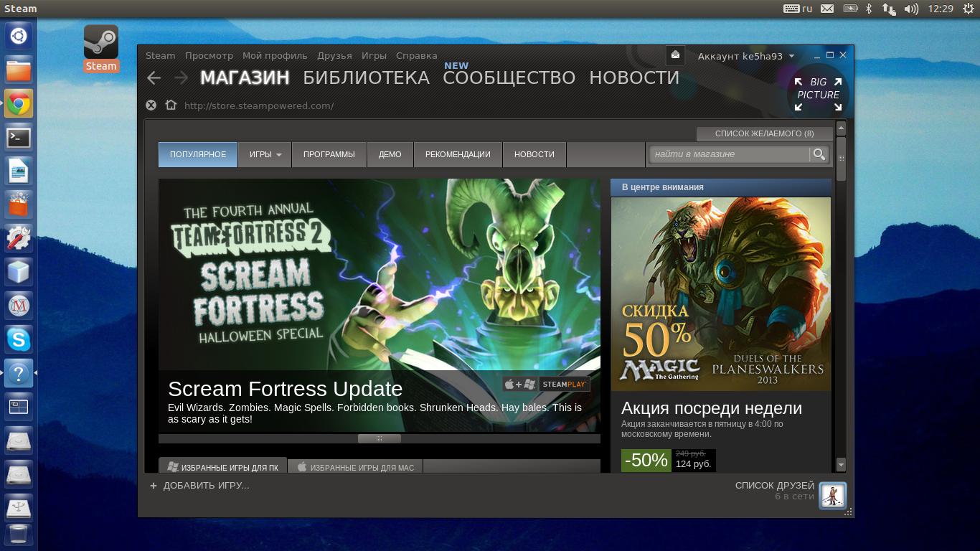Viewport: 980px width, 551px height.
Task: Open СПИСОК ЖЕЛАЕМОГО (8) wishlist
Action: click(765, 133)
